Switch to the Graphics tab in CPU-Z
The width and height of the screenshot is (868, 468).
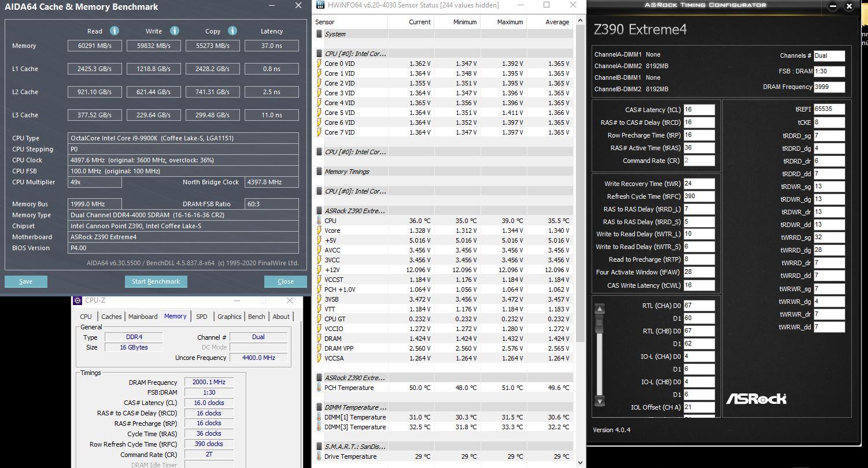pos(229,317)
